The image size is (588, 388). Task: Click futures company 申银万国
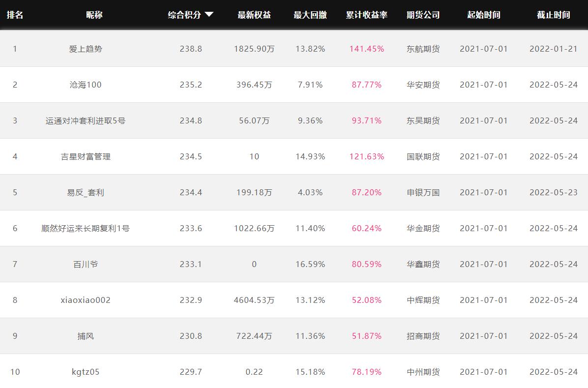tap(423, 192)
